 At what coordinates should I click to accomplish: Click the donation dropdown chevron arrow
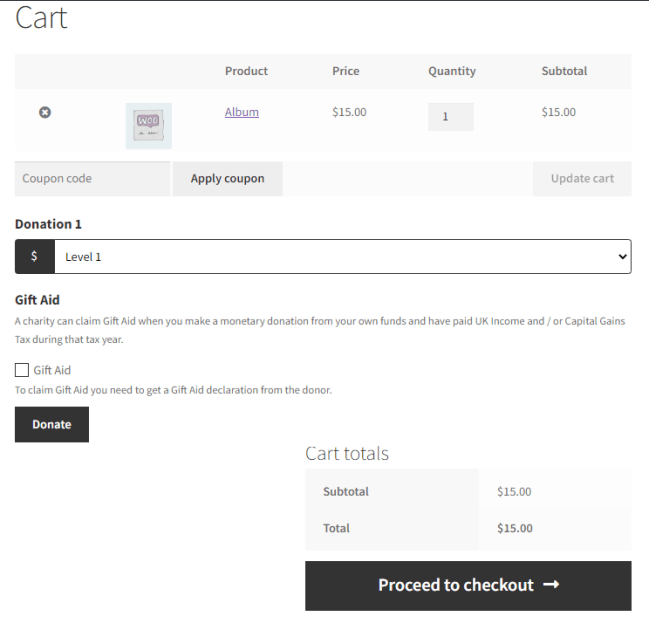pyautogui.click(x=622, y=257)
